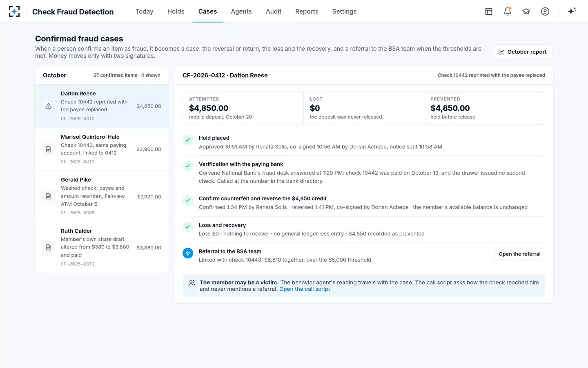Switch to the Reports tab
This screenshot has width=588, height=368.
click(x=307, y=11)
